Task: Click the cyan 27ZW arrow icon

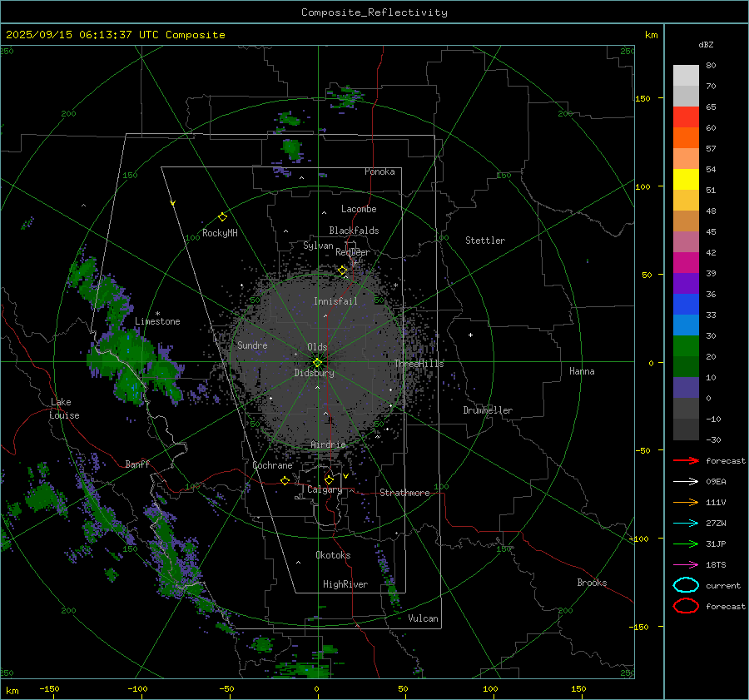Action: pos(686,524)
